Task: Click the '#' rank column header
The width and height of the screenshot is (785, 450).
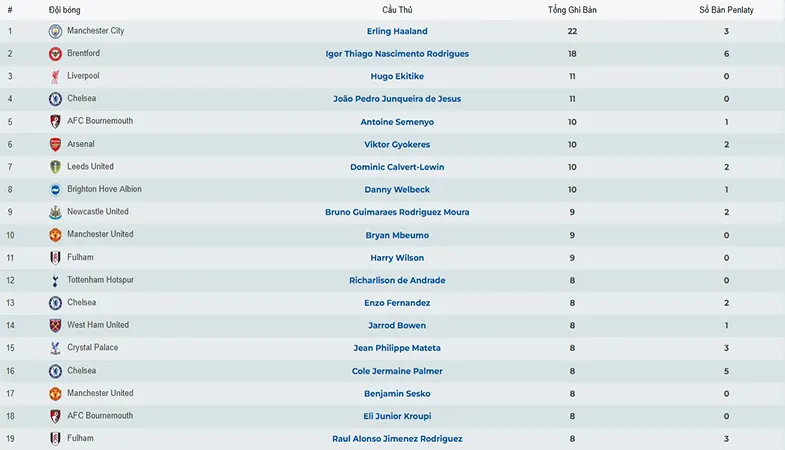Action: (x=10, y=10)
